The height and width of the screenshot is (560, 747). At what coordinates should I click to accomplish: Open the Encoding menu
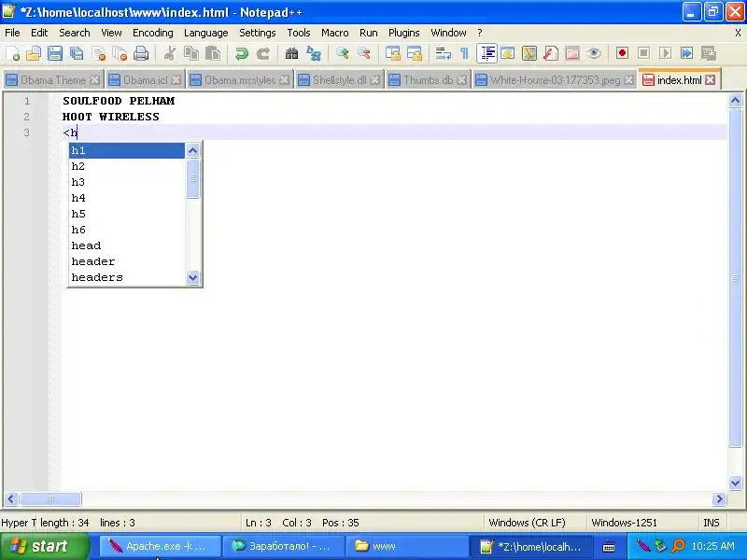point(153,33)
